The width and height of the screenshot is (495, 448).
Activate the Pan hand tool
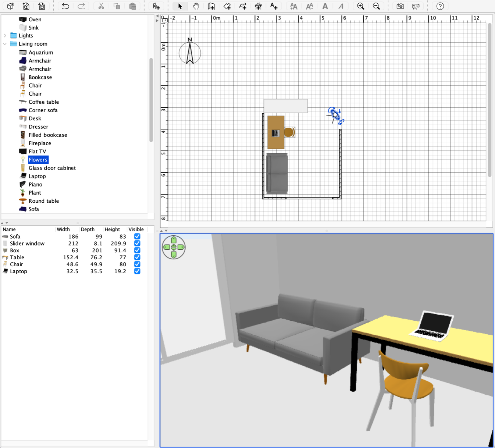[196, 6]
